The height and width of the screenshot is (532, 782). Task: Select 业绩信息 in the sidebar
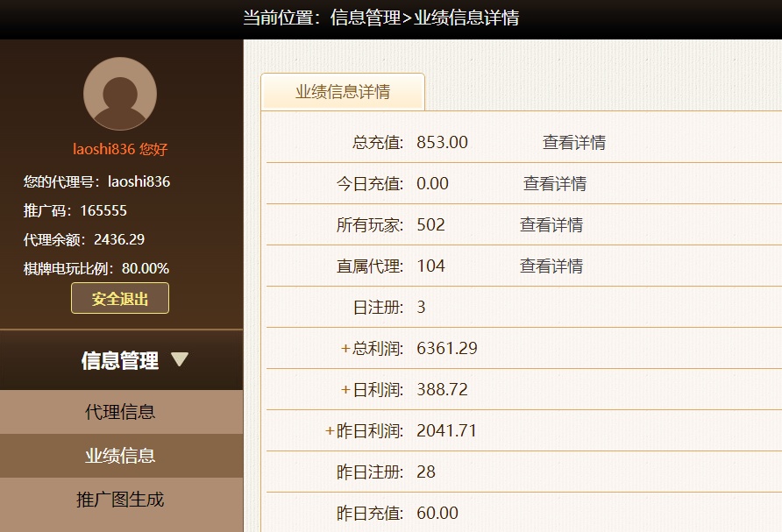click(x=119, y=457)
